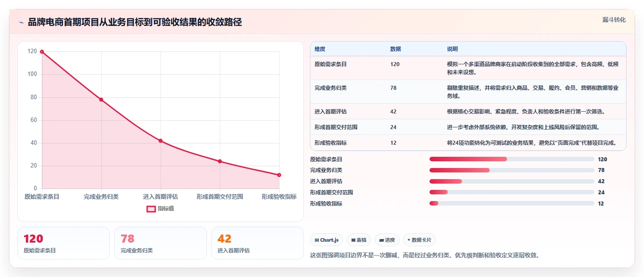Image resolution: width=644 pixels, height=277 pixels.
Task: Open the 120 原始需求条目 data card
Action: click(x=63, y=243)
